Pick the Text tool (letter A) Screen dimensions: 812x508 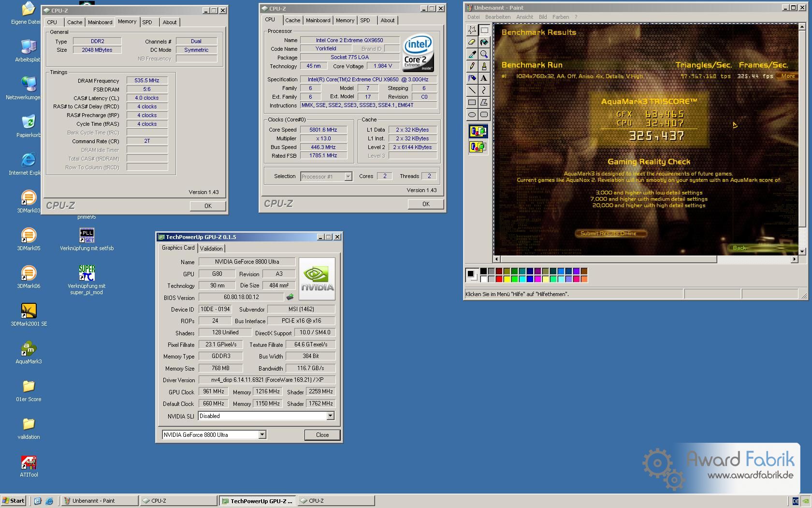(484, 78)
